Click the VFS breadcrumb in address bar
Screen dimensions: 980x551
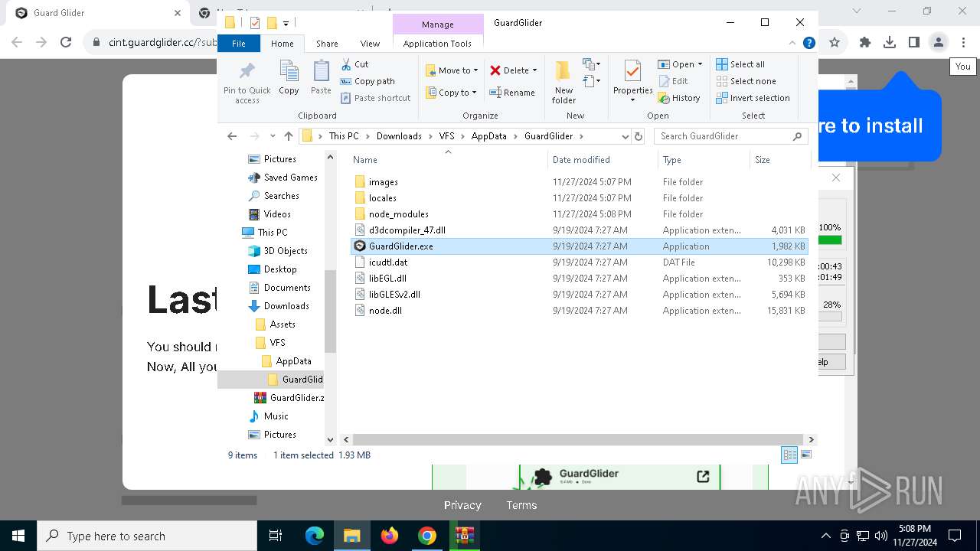click(x=446, y=136)
